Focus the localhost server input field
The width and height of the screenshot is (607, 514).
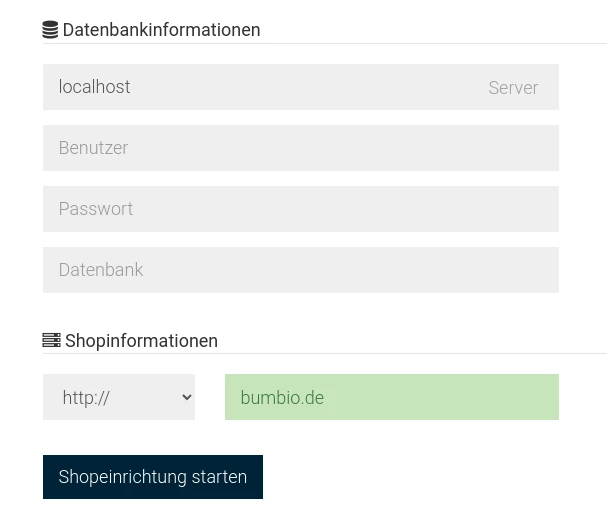301,87
